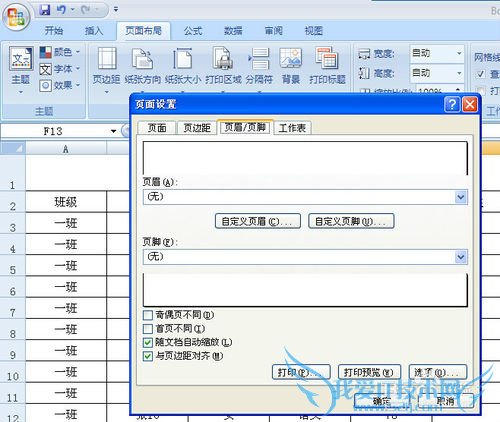Click the 打印预览 button
The image size is (500, 422).
click(x=369, y=372)
